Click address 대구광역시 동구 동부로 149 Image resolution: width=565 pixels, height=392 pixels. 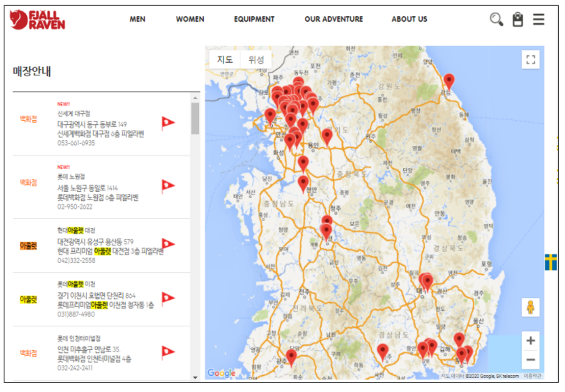point(92,124)
